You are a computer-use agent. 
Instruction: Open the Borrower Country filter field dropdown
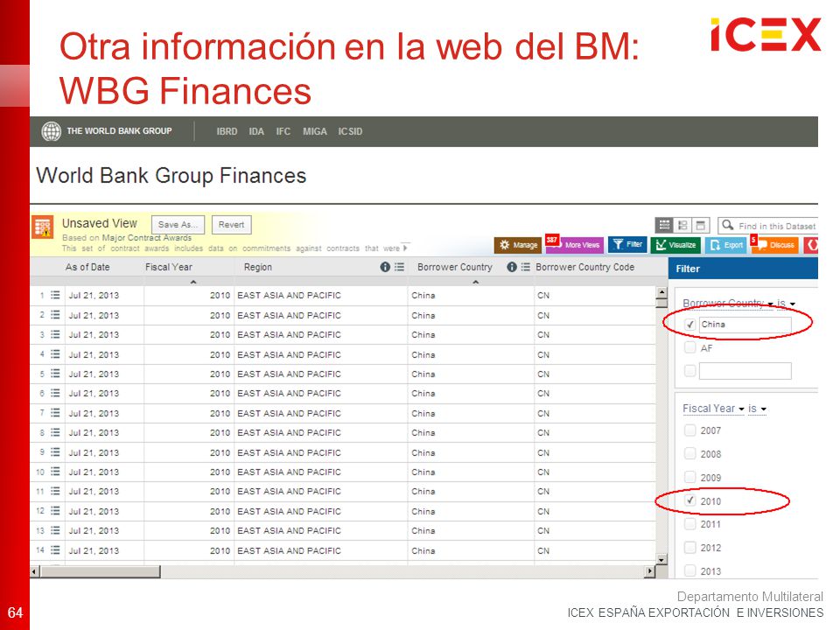[x=727, y=304]
